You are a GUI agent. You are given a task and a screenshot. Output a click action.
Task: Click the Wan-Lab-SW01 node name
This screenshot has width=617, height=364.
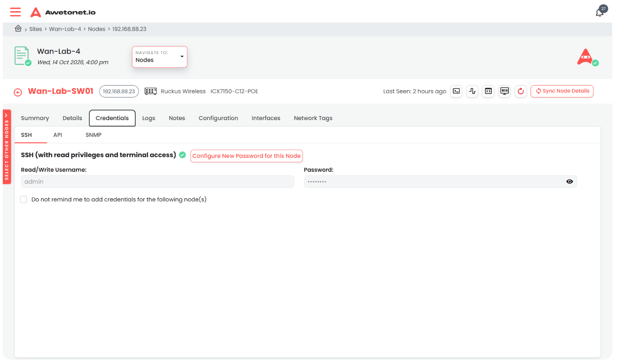click(x=61, y=91)
